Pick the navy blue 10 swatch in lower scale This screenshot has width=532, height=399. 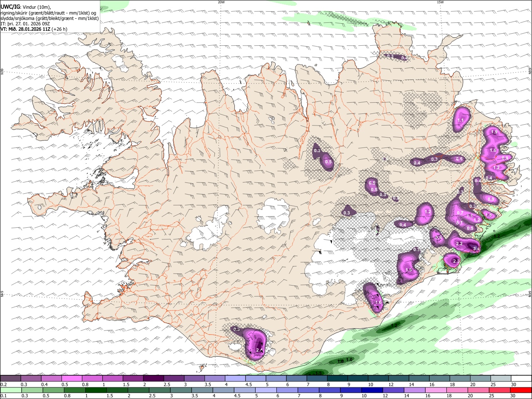pos(372,390)
